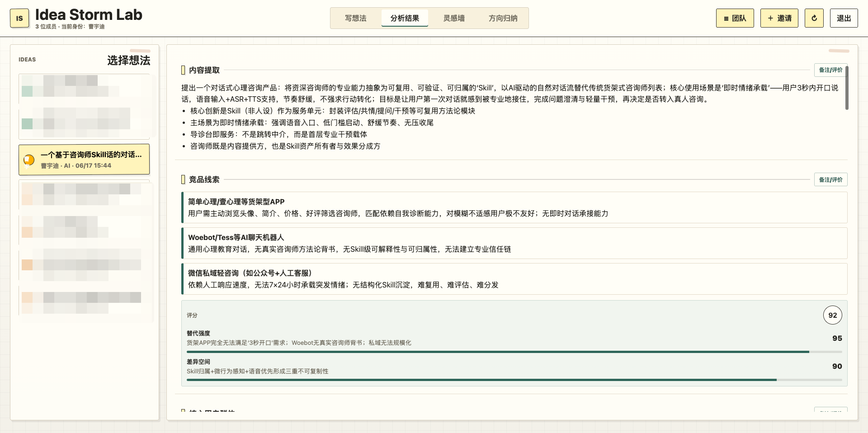868x433 pixels.
Task: Click the 微信私域轻咨询 competitor card
Action: (514, 279)
